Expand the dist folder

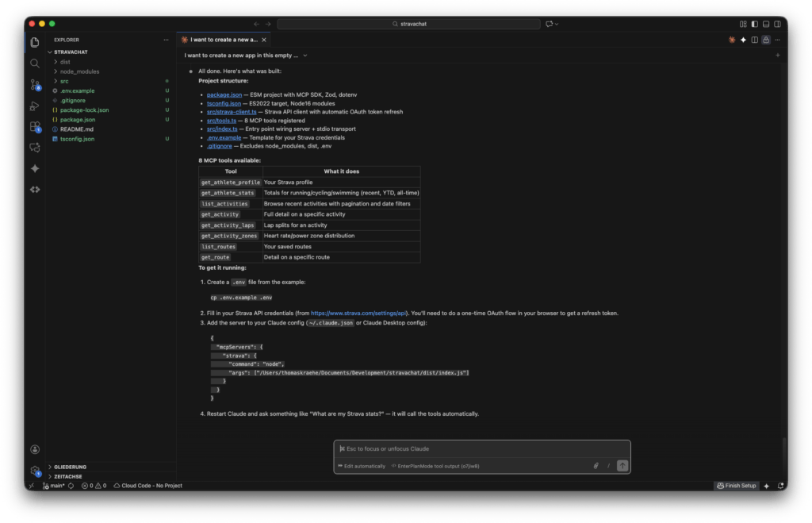[x=65, y=62]
